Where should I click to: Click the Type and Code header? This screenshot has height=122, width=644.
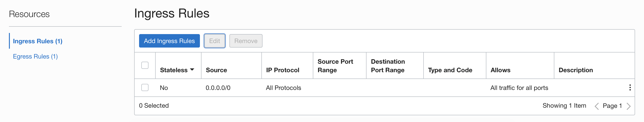[x=450, y=70]
